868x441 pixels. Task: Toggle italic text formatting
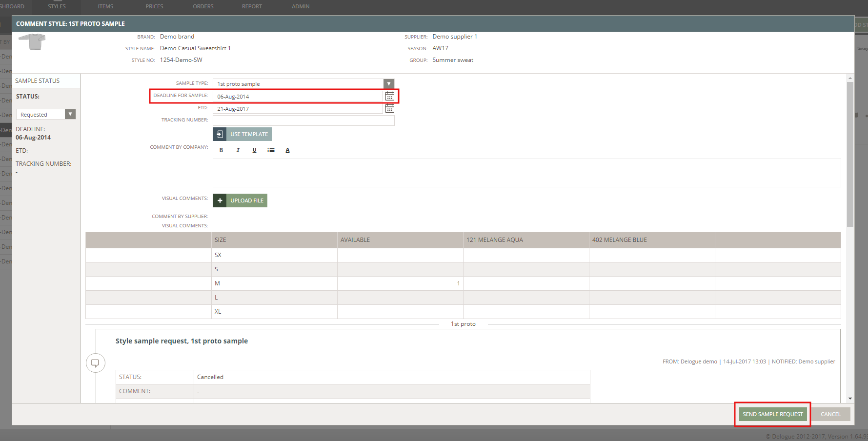pos(238,150)
